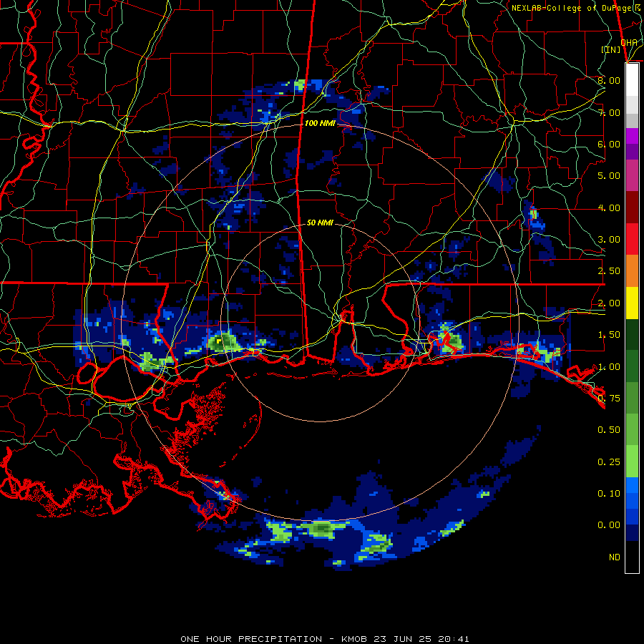This screenshot has height=644, width=644.
Task: Click the 4.00 legend value
Action: tap(609, 208)
